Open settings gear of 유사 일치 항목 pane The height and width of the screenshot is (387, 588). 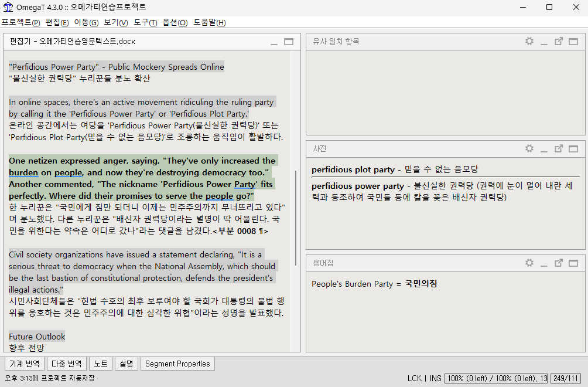click(x=529, y=41)
